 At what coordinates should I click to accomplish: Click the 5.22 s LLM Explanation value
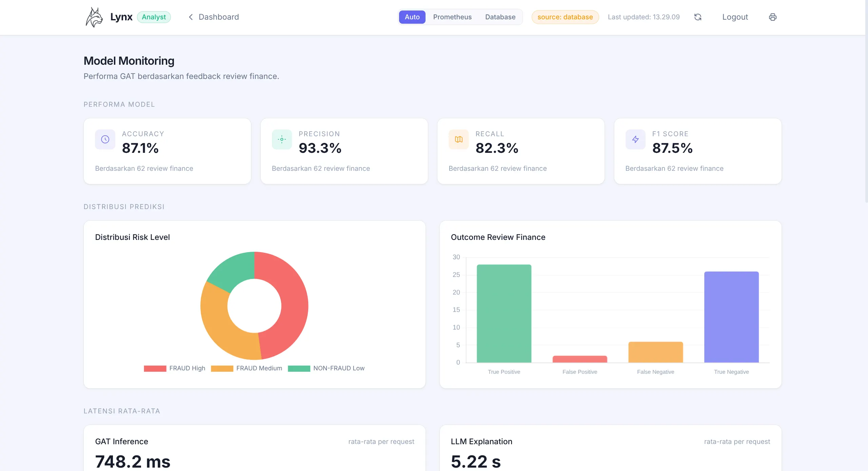(476, 462)
